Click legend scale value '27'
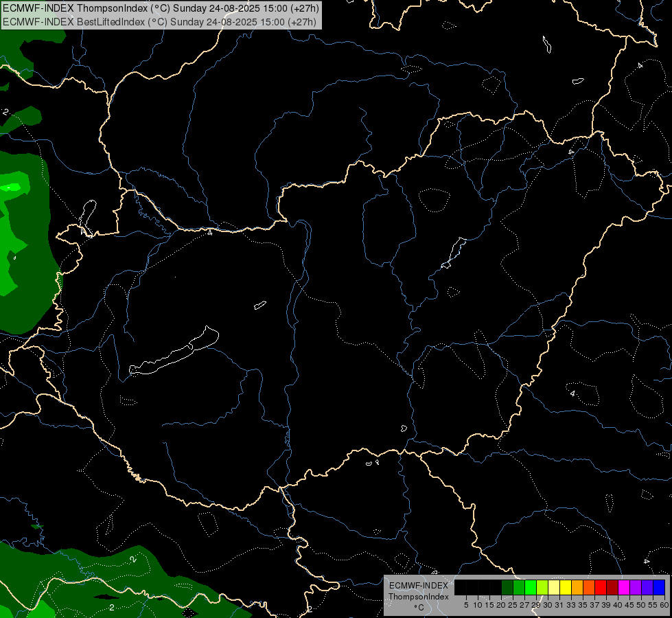The image size is (672, 618). (x=524, y=605)
